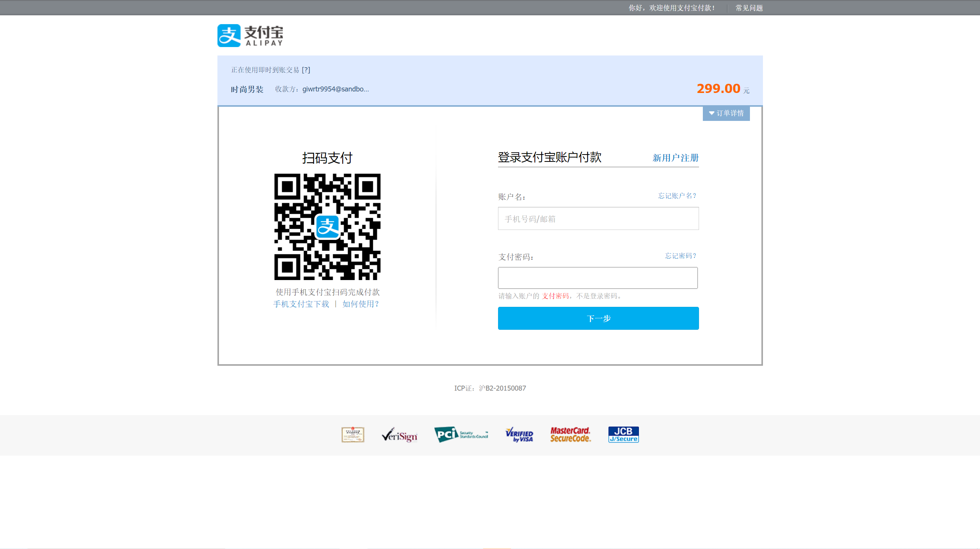This screenshot has width=980, height=549.
Task: Click the [?] help mark beside 即时到账交易
Action: click(x=306, y=70)
